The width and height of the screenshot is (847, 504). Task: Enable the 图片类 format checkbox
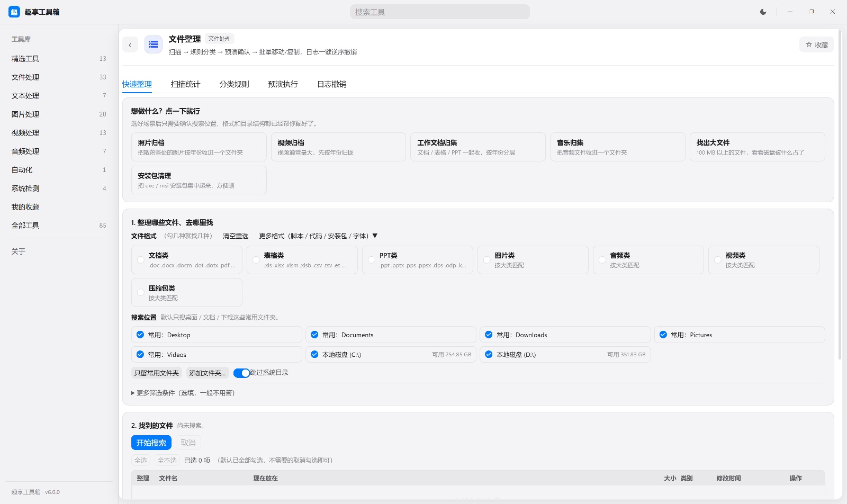point(487,260)
